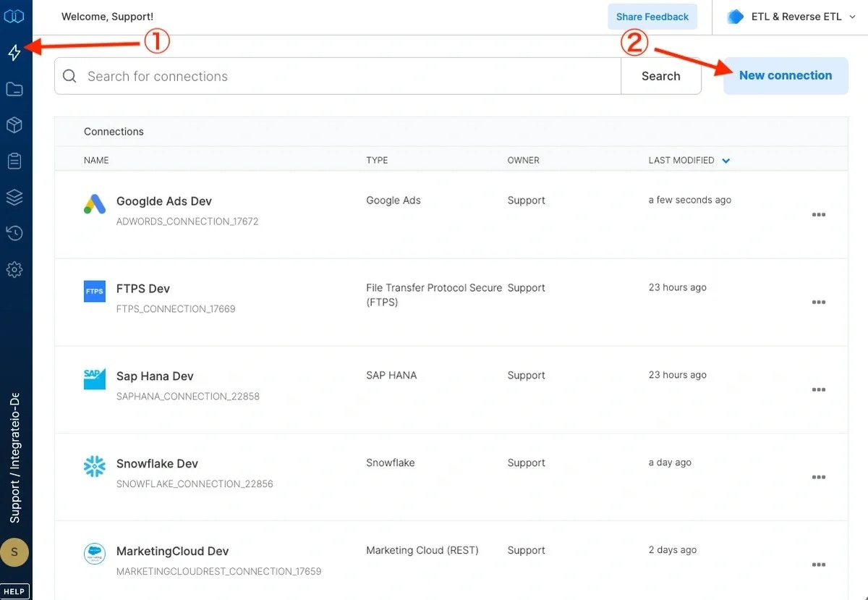Open the folder icon in the left sidebar
This screenshot has width=868, height=600.
click(x=15, y=88)
